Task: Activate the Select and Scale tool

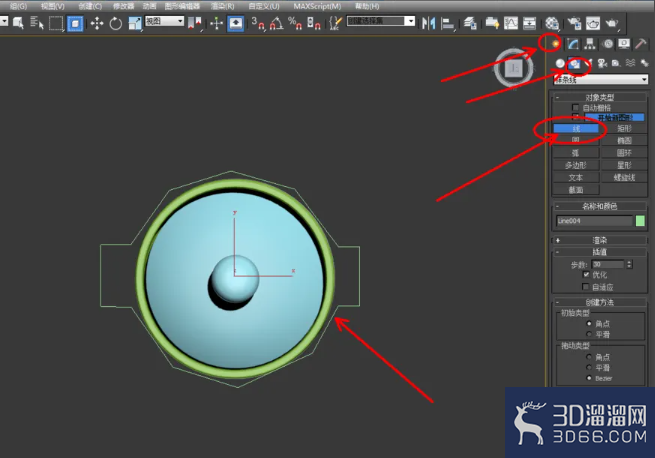Action: point(135,23)
